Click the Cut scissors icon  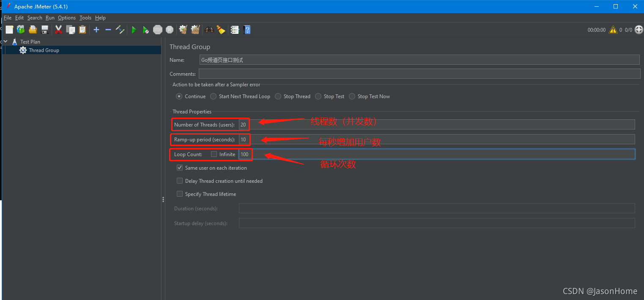(x=59, y=30)
